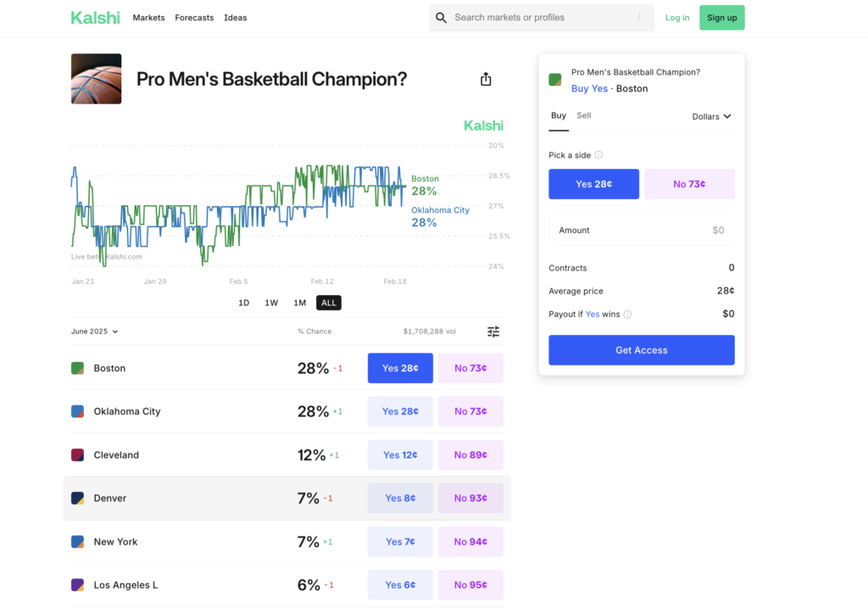The width and height of the screenshot is (868, 608).
Task: Open the Ideas menu
Action: [236, 18]
